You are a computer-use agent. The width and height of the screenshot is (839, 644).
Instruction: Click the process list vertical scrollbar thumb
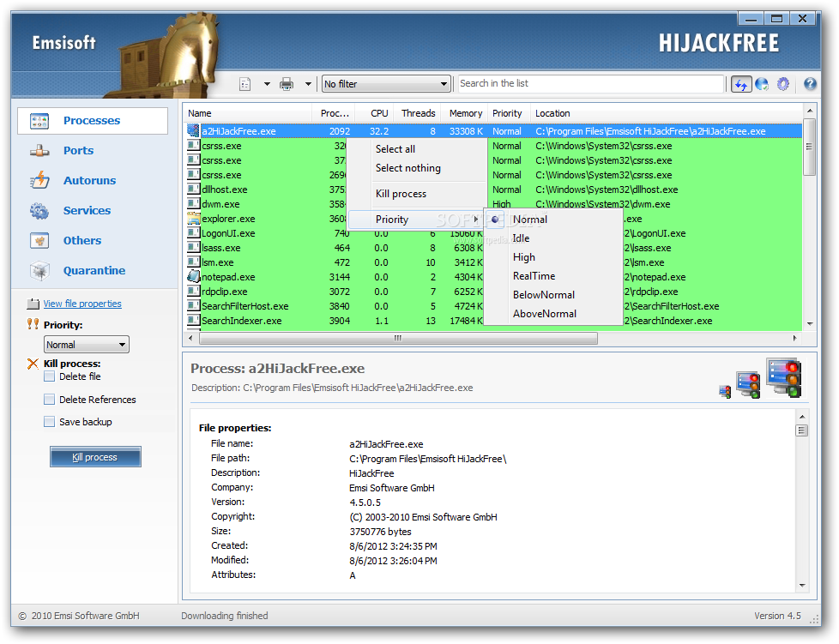810,147
